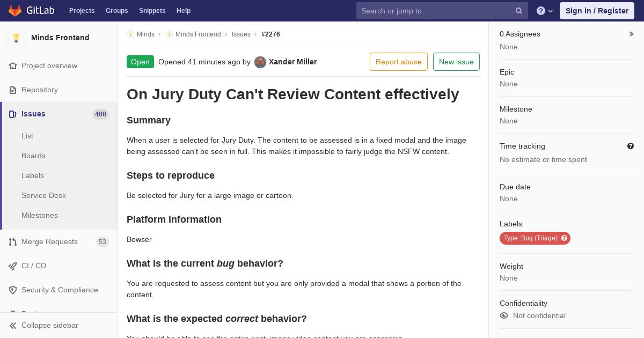Open the Groups menu
Image resolution: width=644 pixels, height=338 pixels.
coord(116,11)
